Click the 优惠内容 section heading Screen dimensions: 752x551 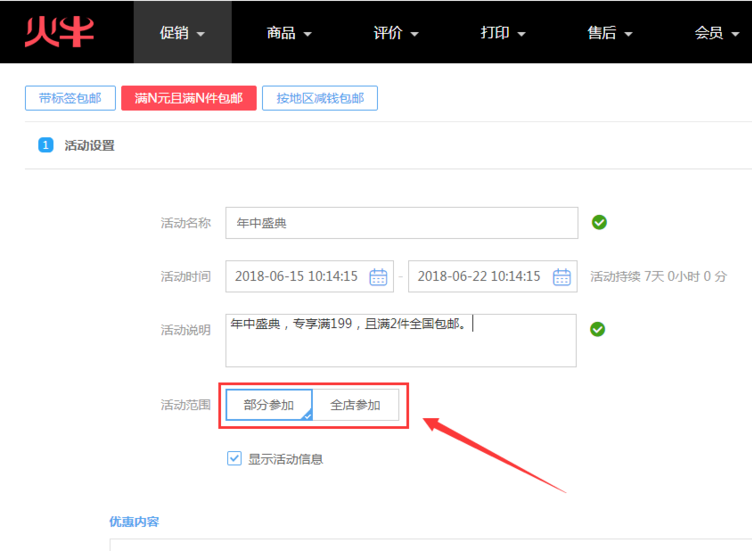pos(134,522)
